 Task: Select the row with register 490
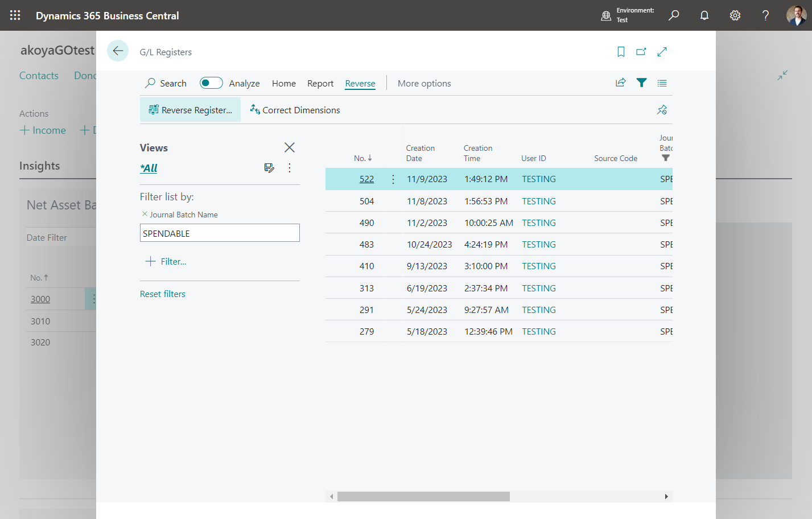(498, 223)
